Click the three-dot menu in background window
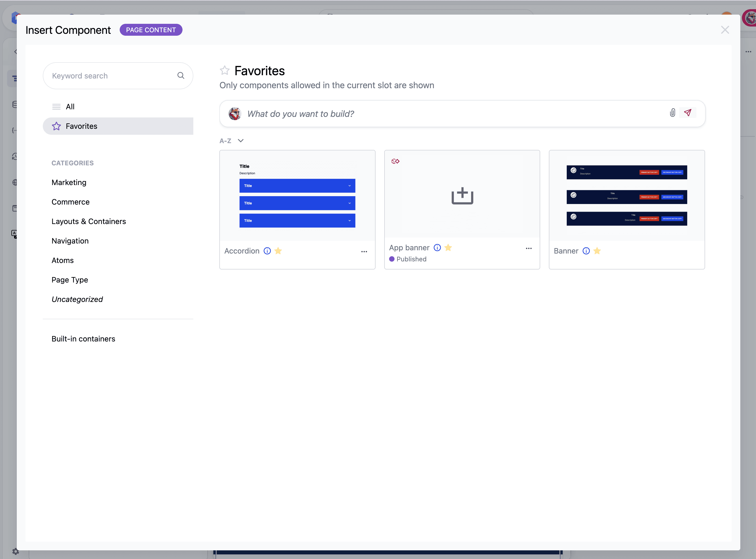Viewport: 756px width, 559px height. [x=748, y=52]
